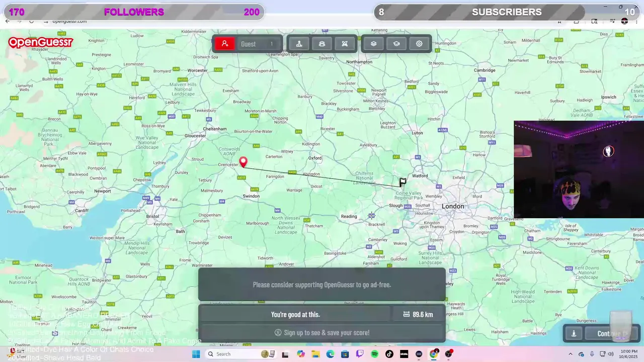Viewport: 644px width, 362px height.
Task: Click the Gloucester label on map
Action: pyautogui.click(x=195, y=135)
